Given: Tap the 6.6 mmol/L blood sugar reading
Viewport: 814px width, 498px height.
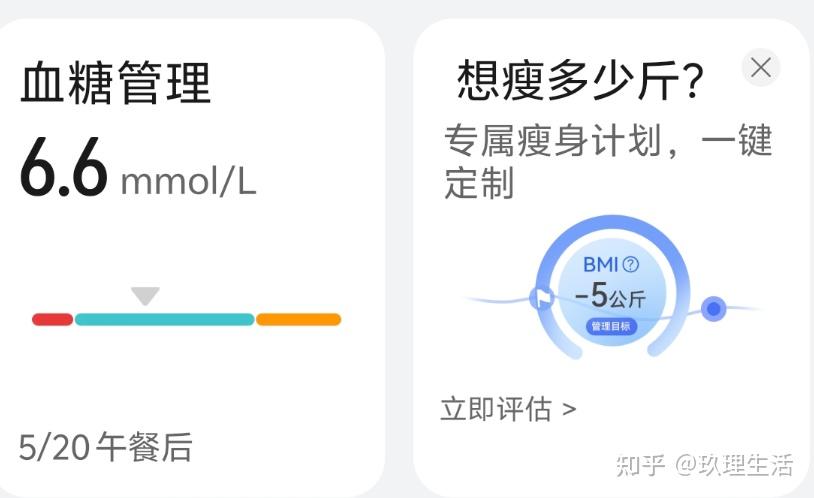Looking at the screenshot, I should pos(138,167).
